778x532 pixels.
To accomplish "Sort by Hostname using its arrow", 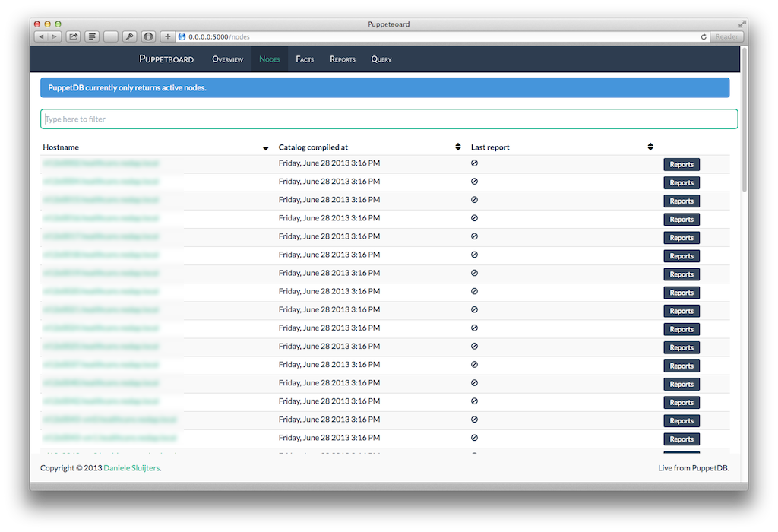I will [x=265, y=148].
